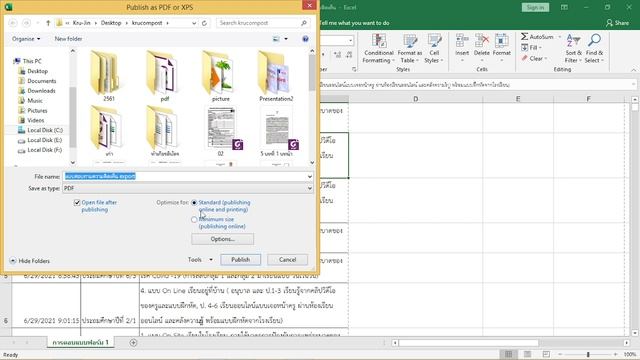Click the Options... button

(222, 239)
